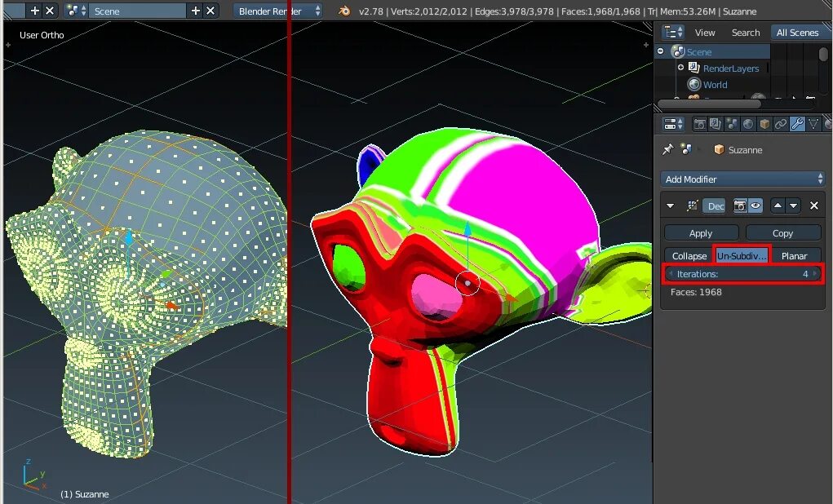Click scene icon in Properties breadcrumb

click(686, 150)
